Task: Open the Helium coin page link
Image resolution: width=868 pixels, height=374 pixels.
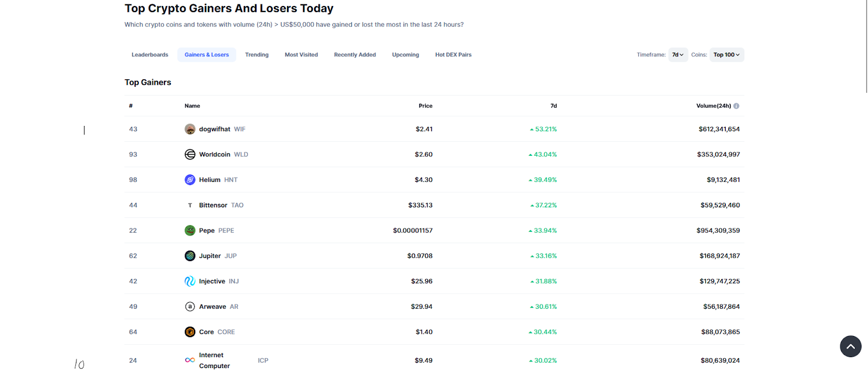Action: click(x=210, y=180)
